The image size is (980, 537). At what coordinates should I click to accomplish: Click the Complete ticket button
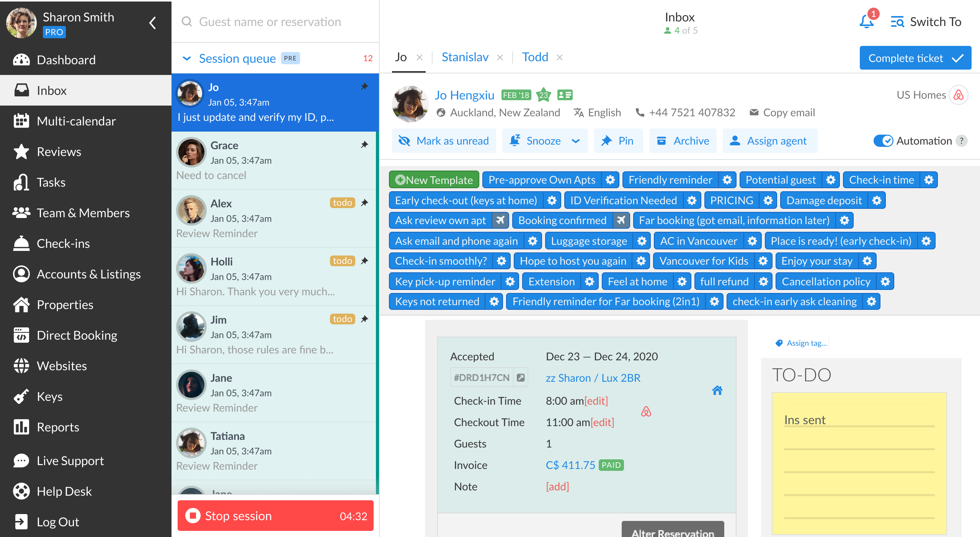[x=915, y=58]
